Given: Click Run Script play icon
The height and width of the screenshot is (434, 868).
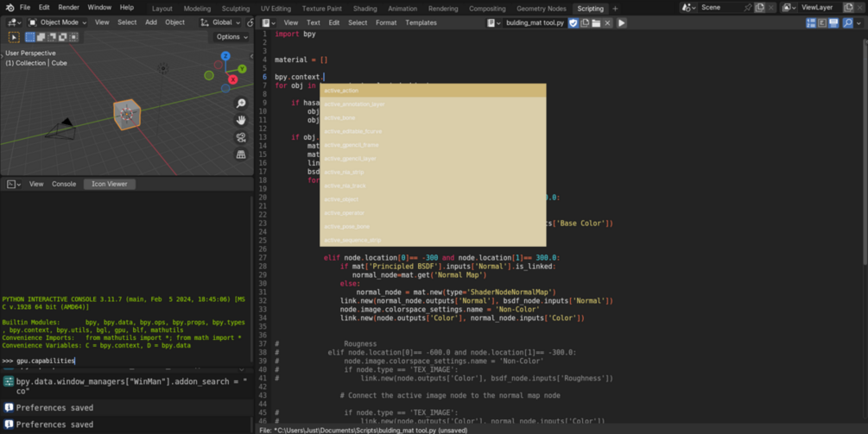Looking at the screenshot, I should [x=622, y=22].
